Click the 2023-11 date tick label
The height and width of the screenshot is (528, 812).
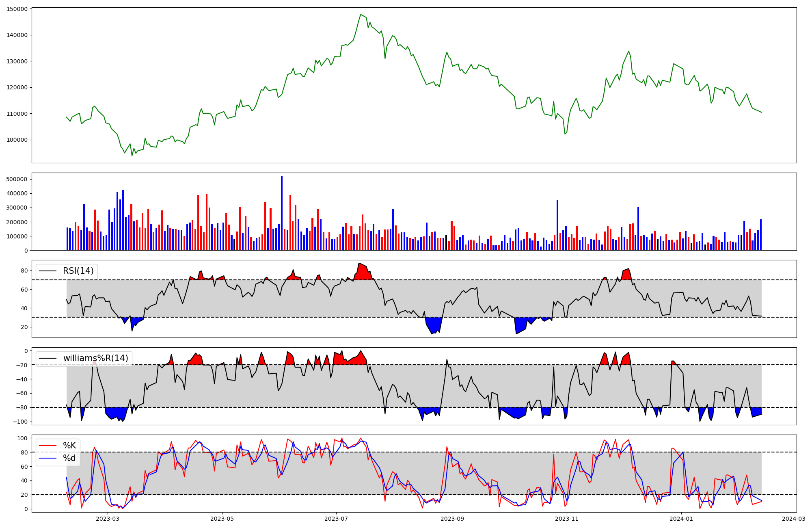(566, 519)
